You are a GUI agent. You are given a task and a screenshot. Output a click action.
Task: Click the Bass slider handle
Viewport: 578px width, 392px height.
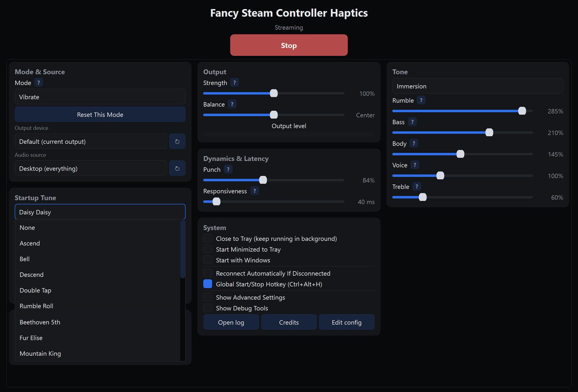pyautogui.click(x=489, y=132)
